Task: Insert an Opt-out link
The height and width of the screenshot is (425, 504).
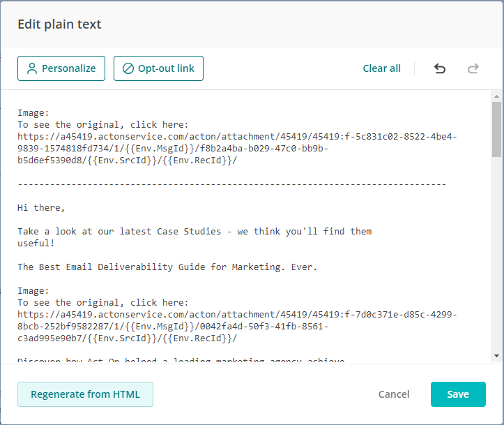Action: [x=158, y=68]
